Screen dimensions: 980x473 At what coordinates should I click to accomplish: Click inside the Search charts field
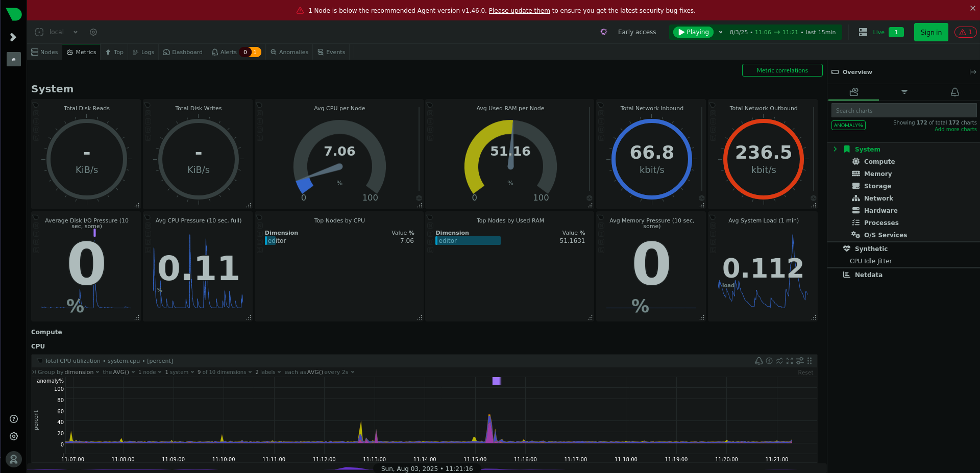click(x=903, y=110)
